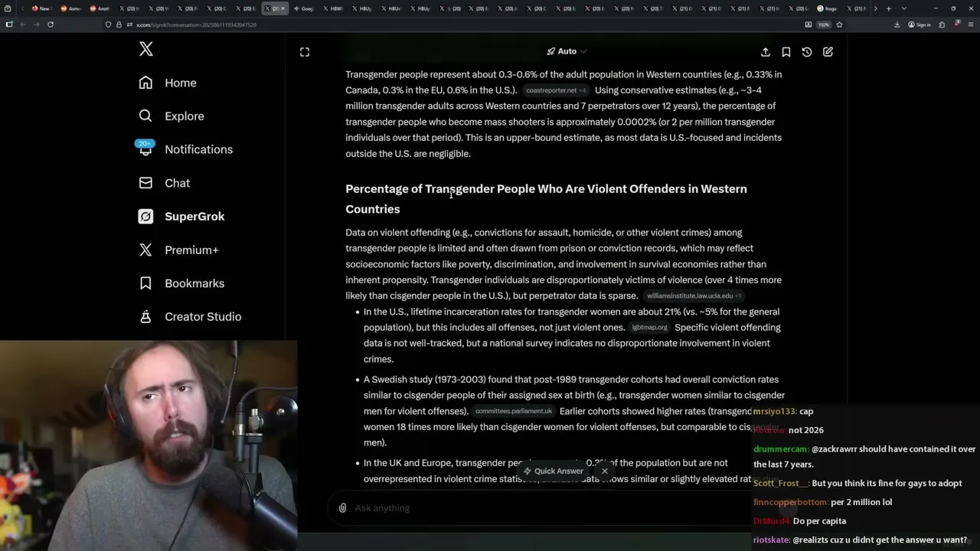Image resolution: width=980 pixels, height=551 pixels.
Task: Open the williamsinstitute.law.ucla.edu citation
Action: click(x=694, y=295)
